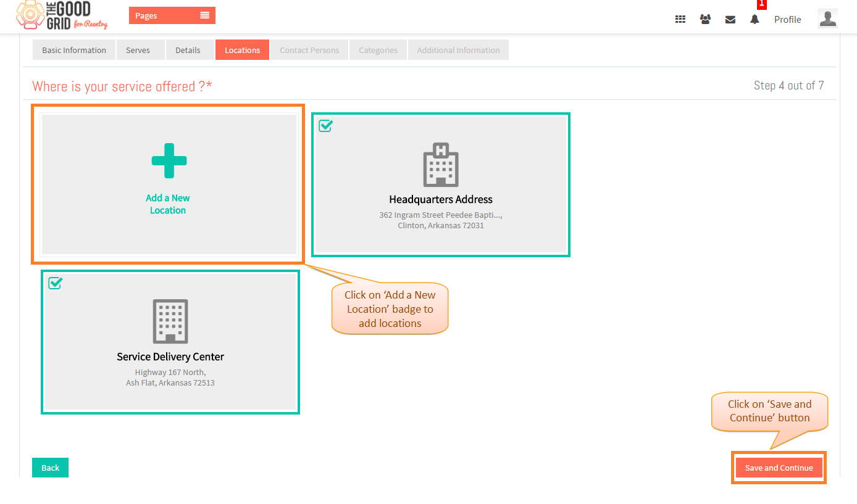Open the apps grid icon in header

click(x=680, y=19)
